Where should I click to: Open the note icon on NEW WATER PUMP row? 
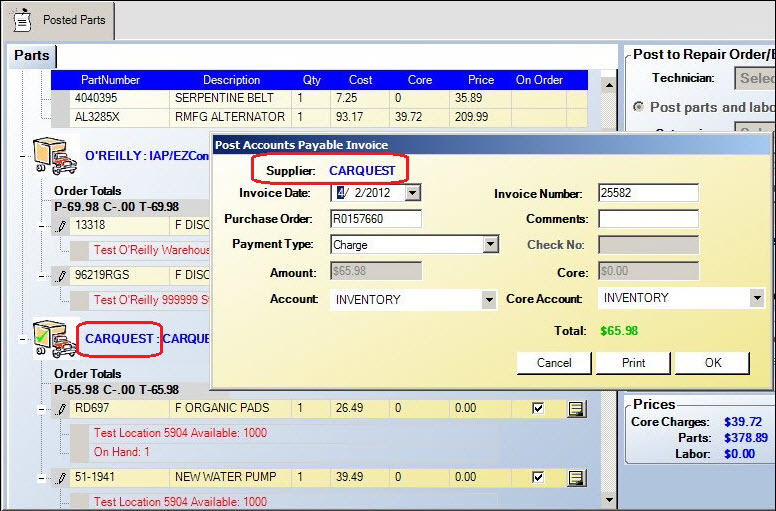click(576, 478)
